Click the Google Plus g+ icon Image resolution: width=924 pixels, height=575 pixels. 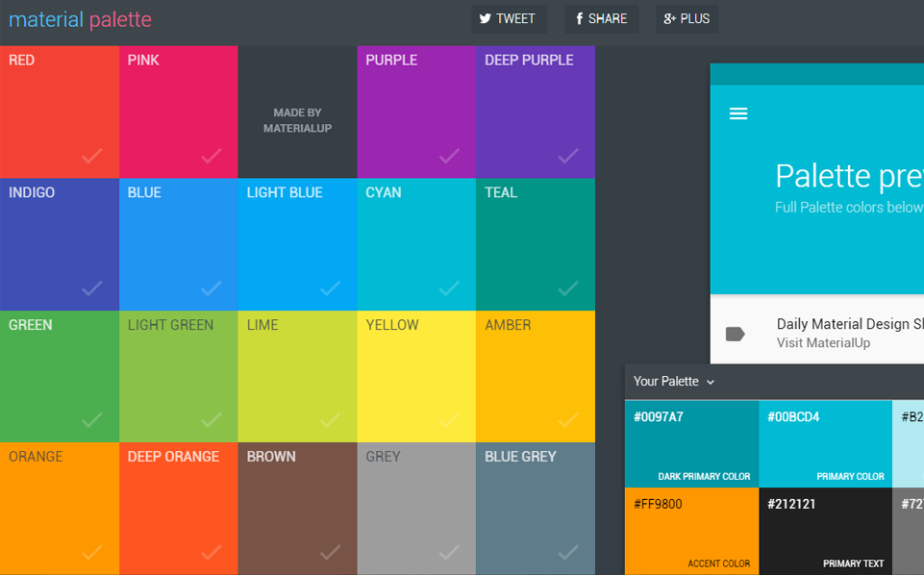click(x=670, y=19)
